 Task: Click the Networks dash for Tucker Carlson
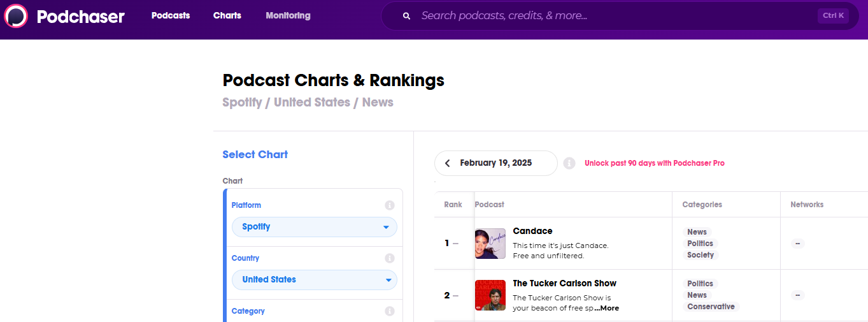[x=798, y=295]
